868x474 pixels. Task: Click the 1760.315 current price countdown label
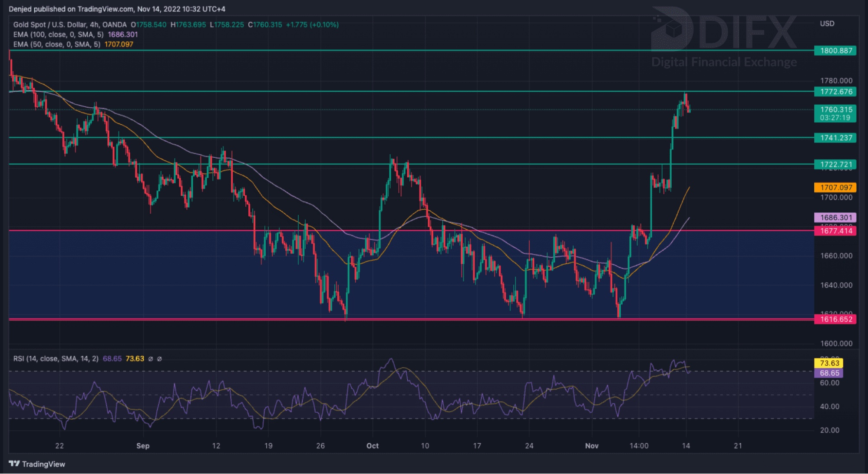835,113
